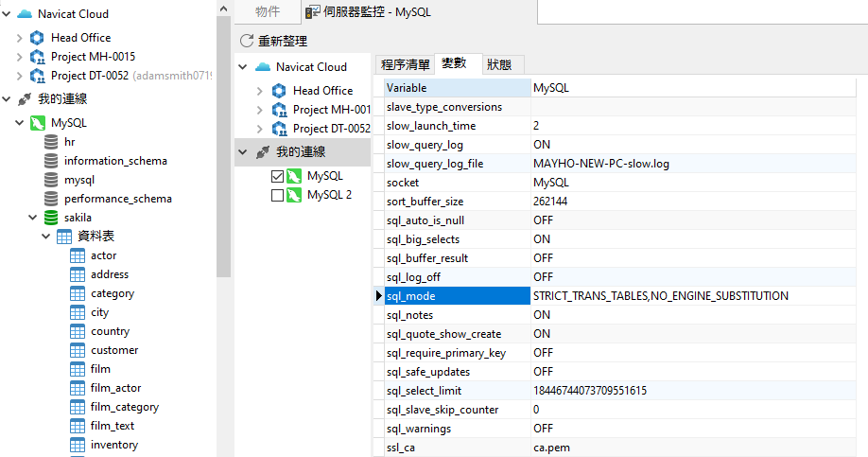The width and height of the screenshot is (868, 457).
Task: Expand Project MH-0015 in left sidebar
Action: (x=19, y=57)
